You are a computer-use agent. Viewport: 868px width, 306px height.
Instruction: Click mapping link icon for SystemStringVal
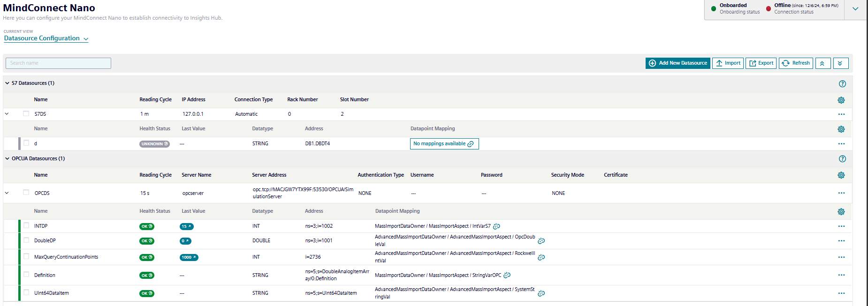[x=541, y=293]
